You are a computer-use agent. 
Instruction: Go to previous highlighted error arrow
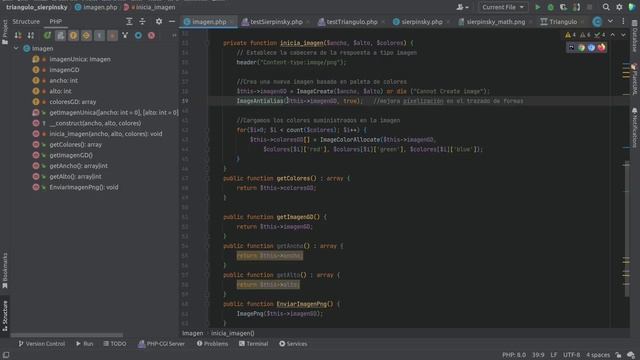pyautogui.click(x=613, y=35)
